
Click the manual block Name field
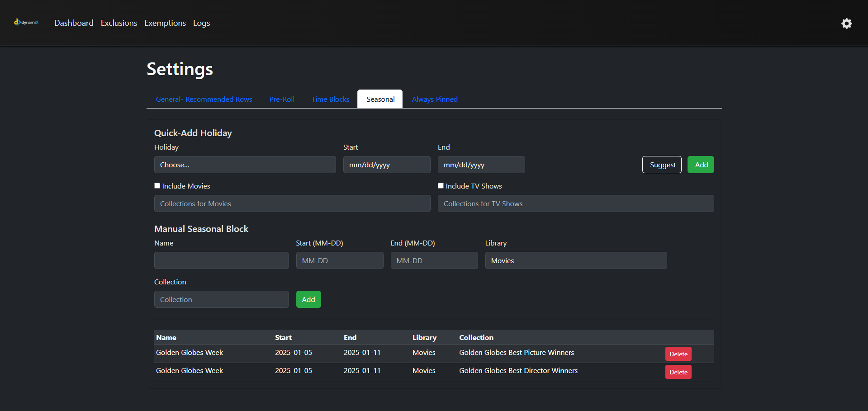click(222, 260)
